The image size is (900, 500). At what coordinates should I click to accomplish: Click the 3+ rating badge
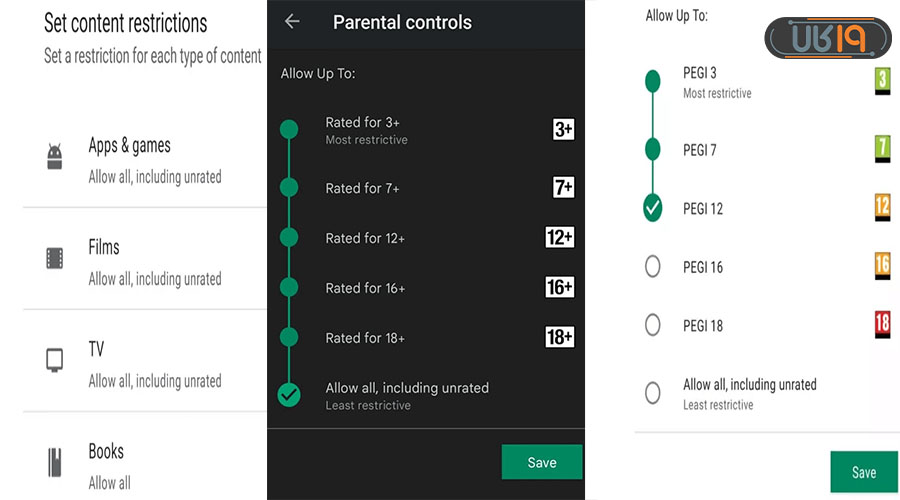click(x=563, y=129)
